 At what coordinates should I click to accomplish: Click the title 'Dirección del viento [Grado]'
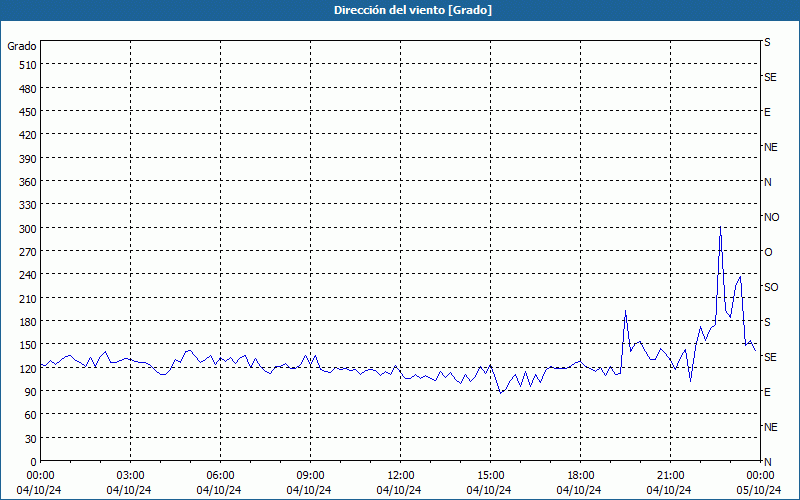click(413, 10)
